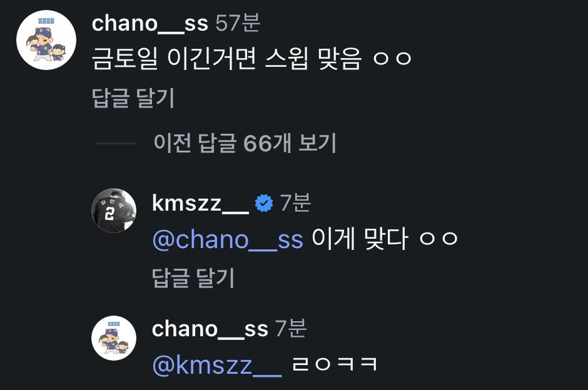Expand 이전 답글 66개 보기
The height and width of the screenshot is (390, 588).
[245, 142]
